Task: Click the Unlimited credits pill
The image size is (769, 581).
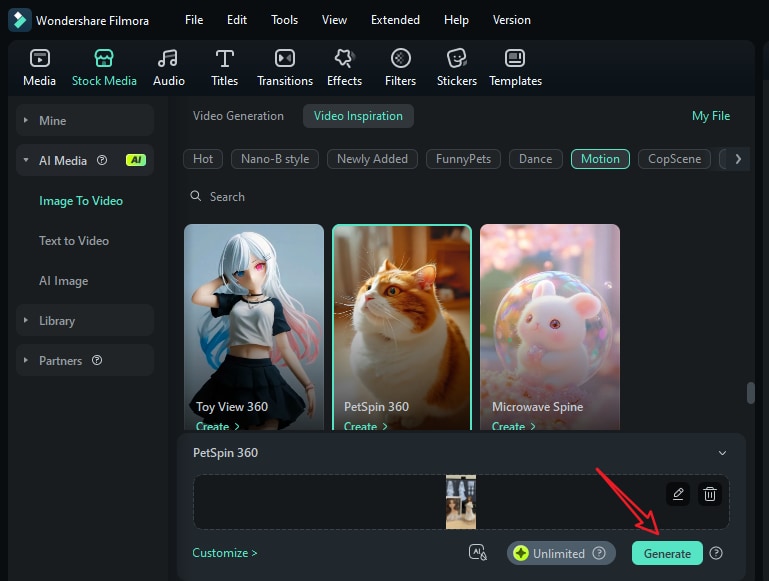Action: tap(561, 553)
